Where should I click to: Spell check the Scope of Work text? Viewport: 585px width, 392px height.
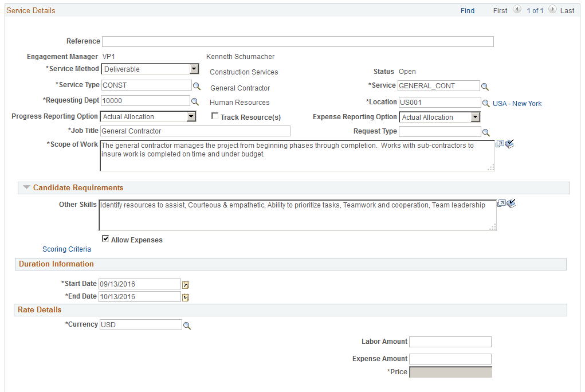coord(510,144)
